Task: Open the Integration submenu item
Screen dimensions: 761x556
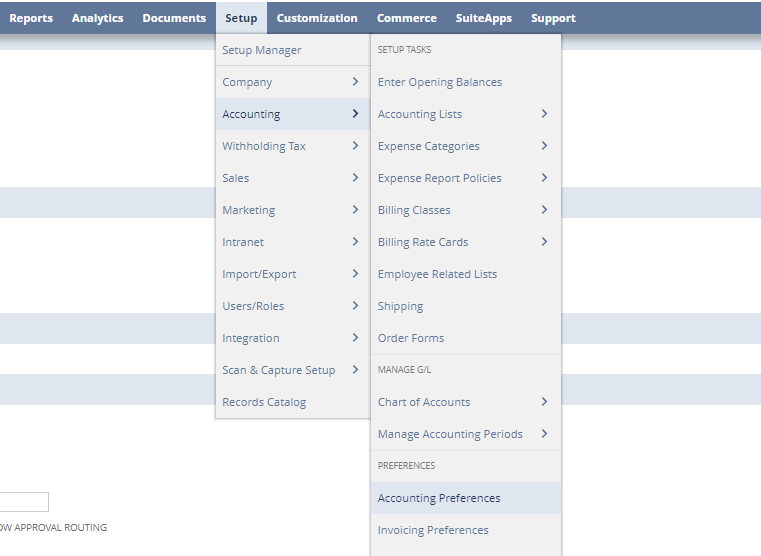Action: (x=293, y=338)
